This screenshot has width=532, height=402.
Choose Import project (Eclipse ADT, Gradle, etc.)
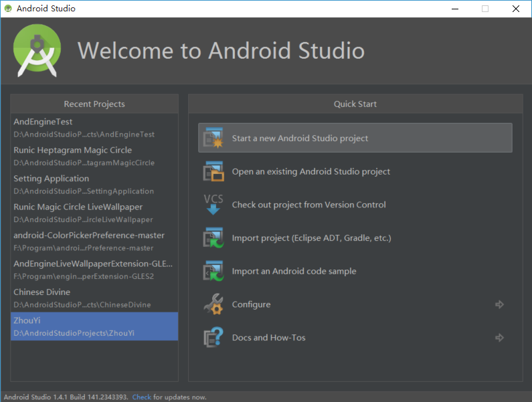tap(355, 238)
